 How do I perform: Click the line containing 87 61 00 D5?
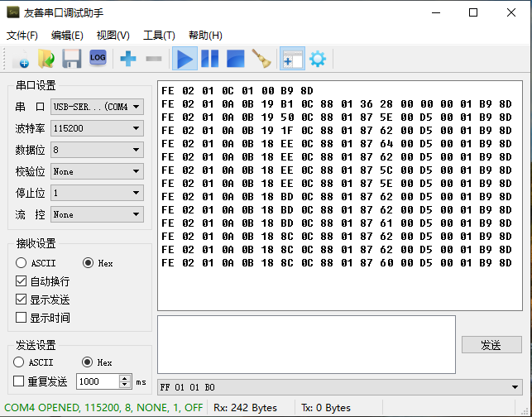337,223
